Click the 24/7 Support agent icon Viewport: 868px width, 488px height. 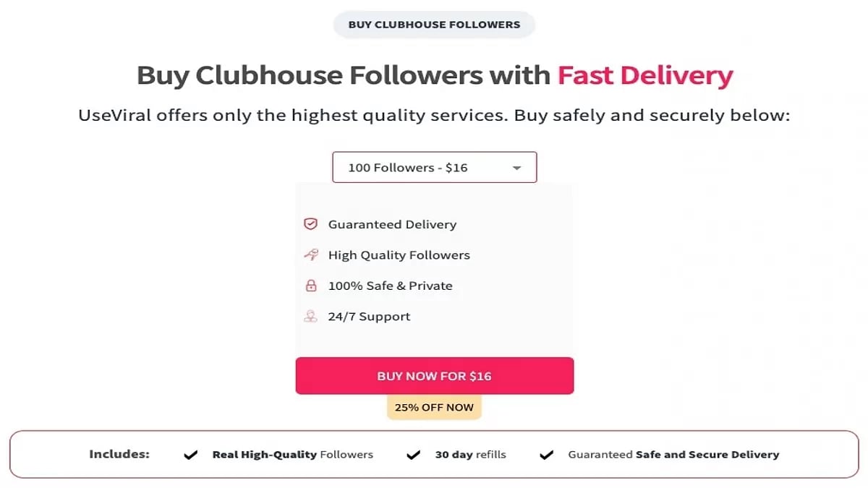(310, 316)
